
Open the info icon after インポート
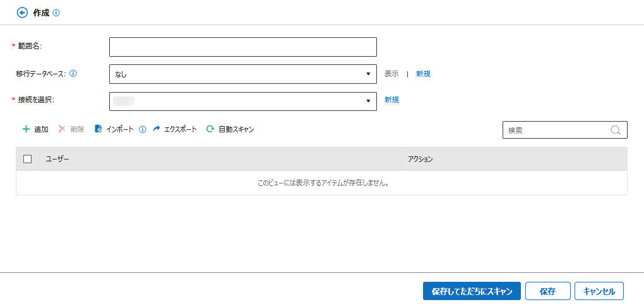[x=143, y=129]
